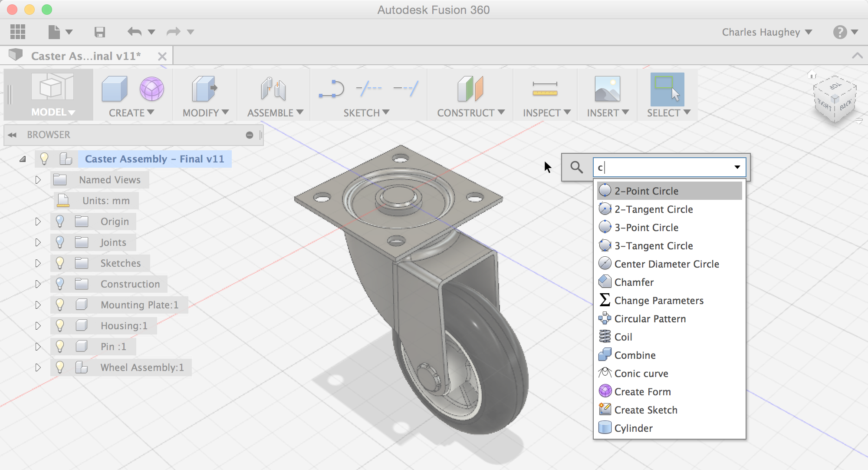Click the Press Pull modify icon
The image size is (868, 470).
[204, 89]
